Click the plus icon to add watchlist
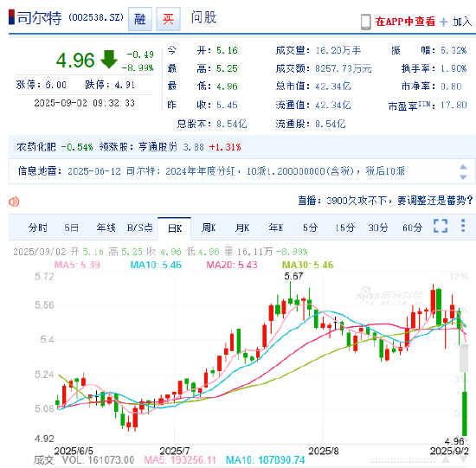476x468 pixels. pyautogui.click(x=443, y=22)
